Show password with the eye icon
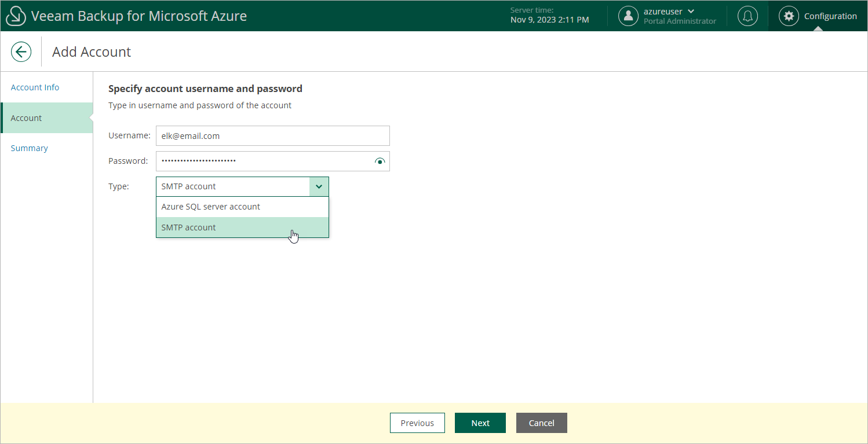 point(380,162)
